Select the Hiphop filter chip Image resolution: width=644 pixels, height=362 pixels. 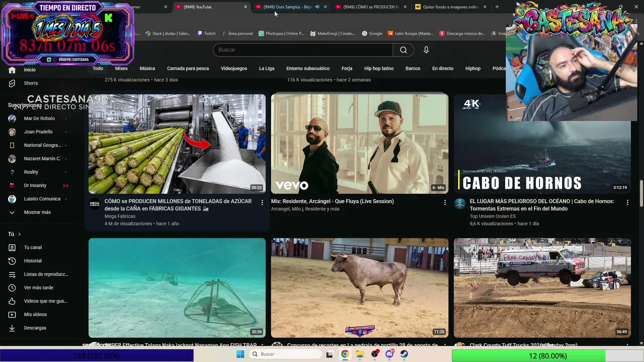click(473, 68)
